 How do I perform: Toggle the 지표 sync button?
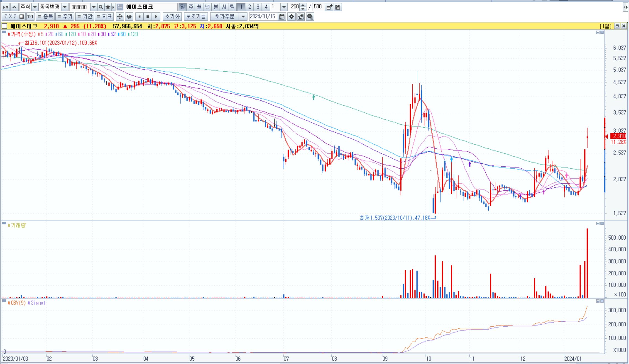pos(104,17)
